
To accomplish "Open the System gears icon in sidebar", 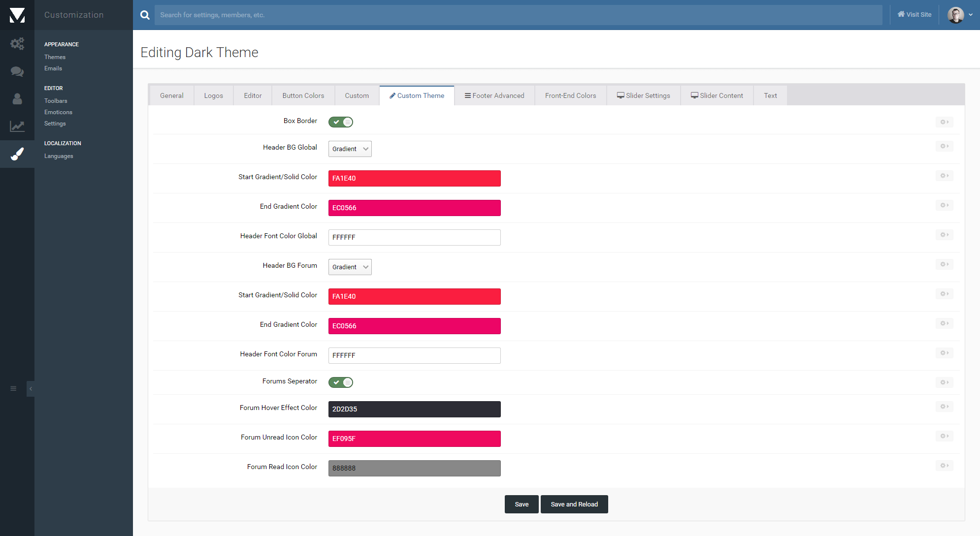I will tap(17, 44).
